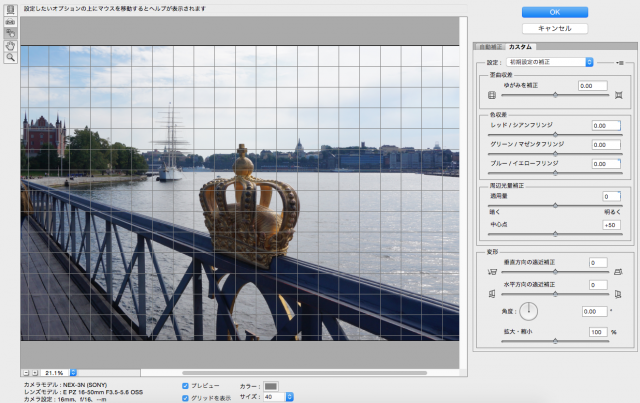Toggle the プレビュー checkbox

[186, 385]
